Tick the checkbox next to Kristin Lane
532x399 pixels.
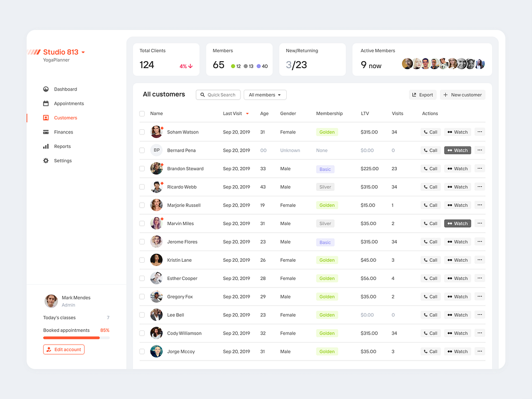142,260
